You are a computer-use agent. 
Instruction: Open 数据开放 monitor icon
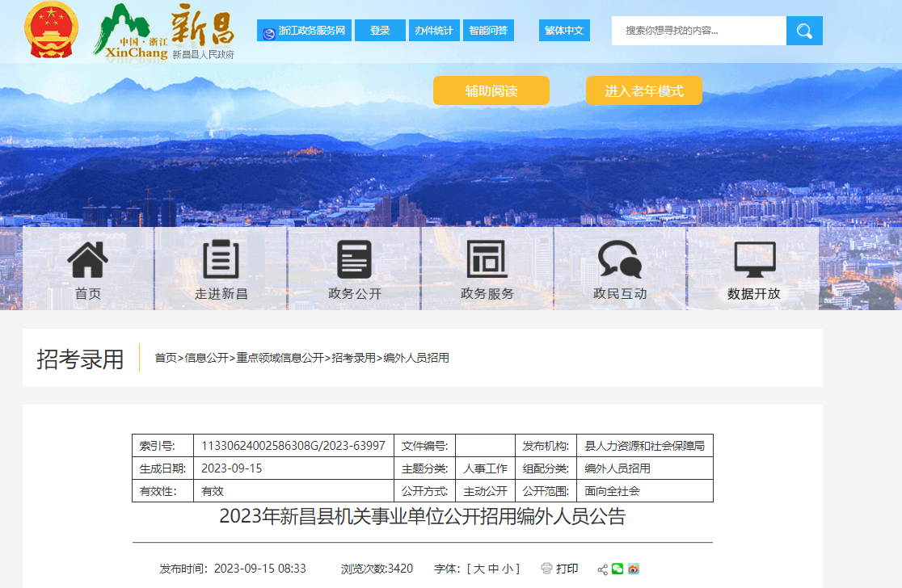(x=753, y=260)
